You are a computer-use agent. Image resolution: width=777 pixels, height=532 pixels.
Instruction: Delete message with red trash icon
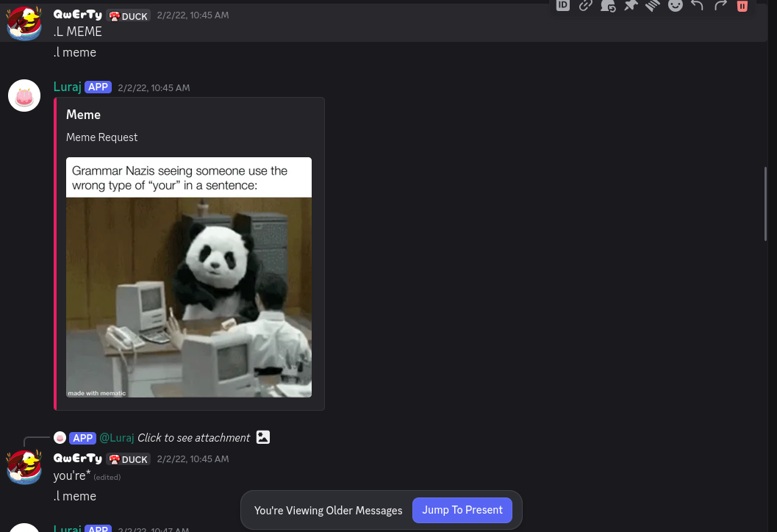coord(742,5)
